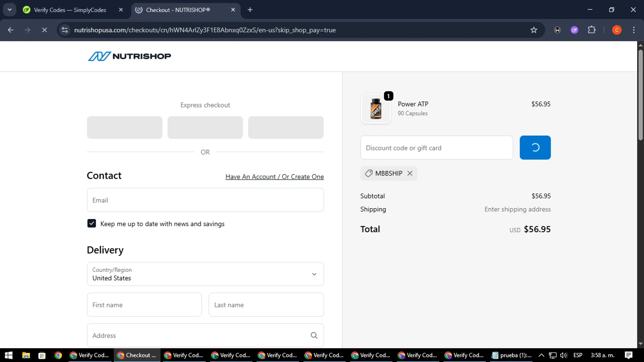This screenshot has height=362, width=644.
Task: Click the 90 Capsules text
Action: pos(413,113)
